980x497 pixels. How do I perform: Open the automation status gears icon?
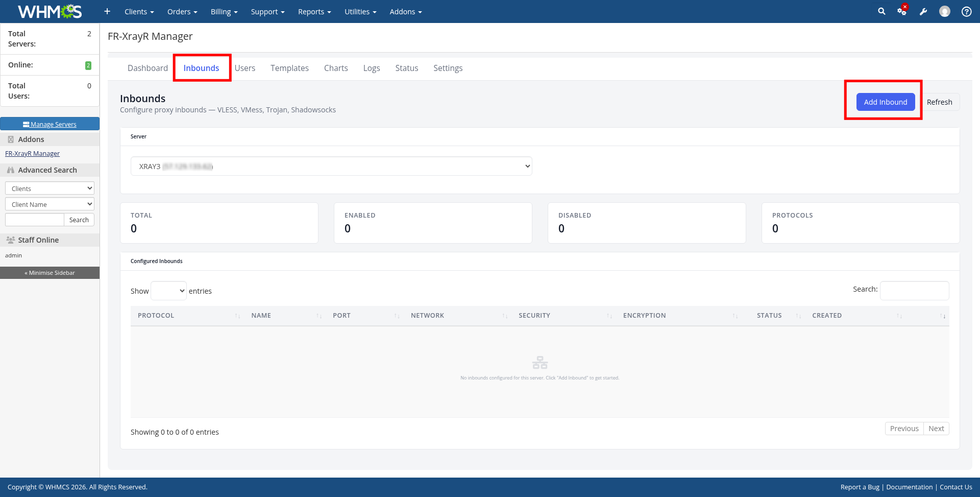click(902, 11)
